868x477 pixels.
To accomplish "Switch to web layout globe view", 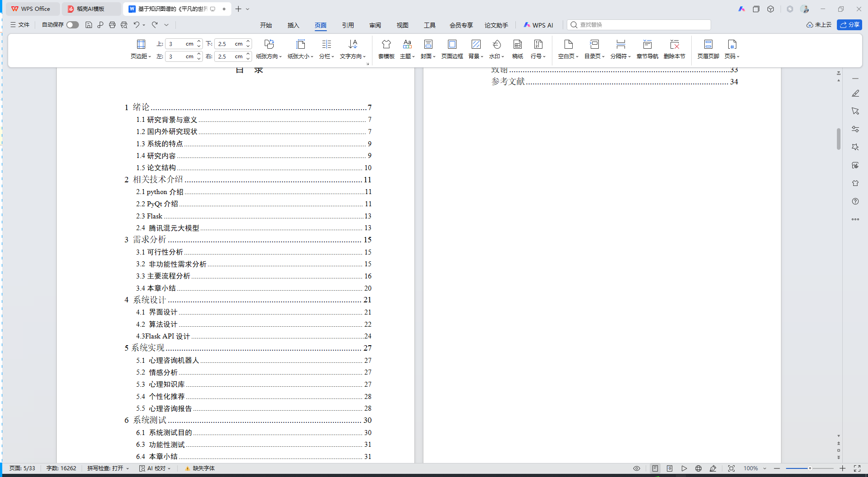I will pos(698,468).
